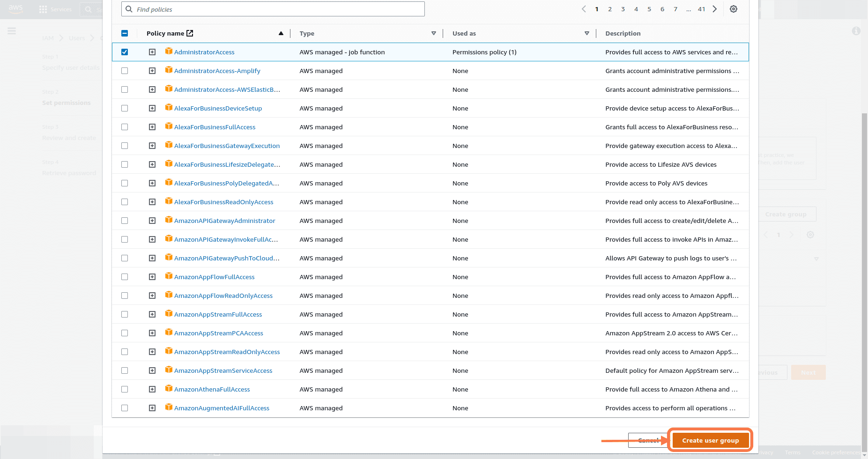Open the Type column filter dropdown
The width and height of the screenshot is (868, 459).
[x=434, y=33]
